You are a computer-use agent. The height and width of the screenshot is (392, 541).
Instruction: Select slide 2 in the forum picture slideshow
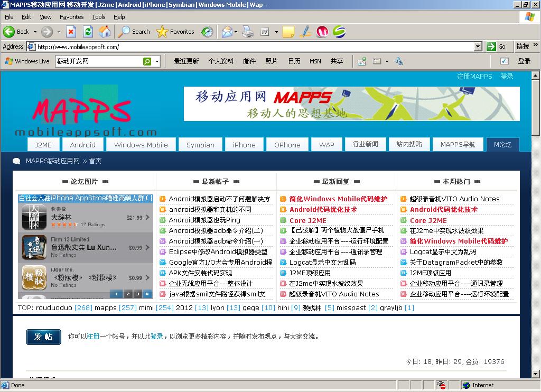(x=128, y=294)
